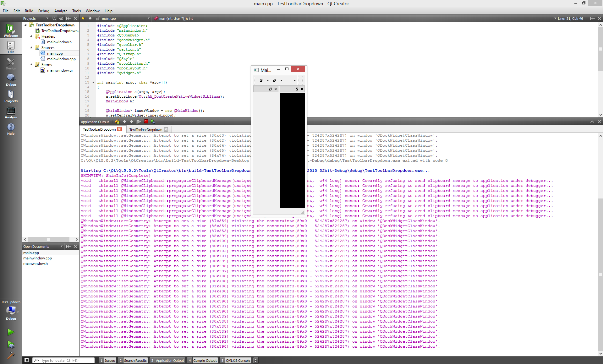Click the Start Debugging icon in sidebar

[x=11, y=345]
